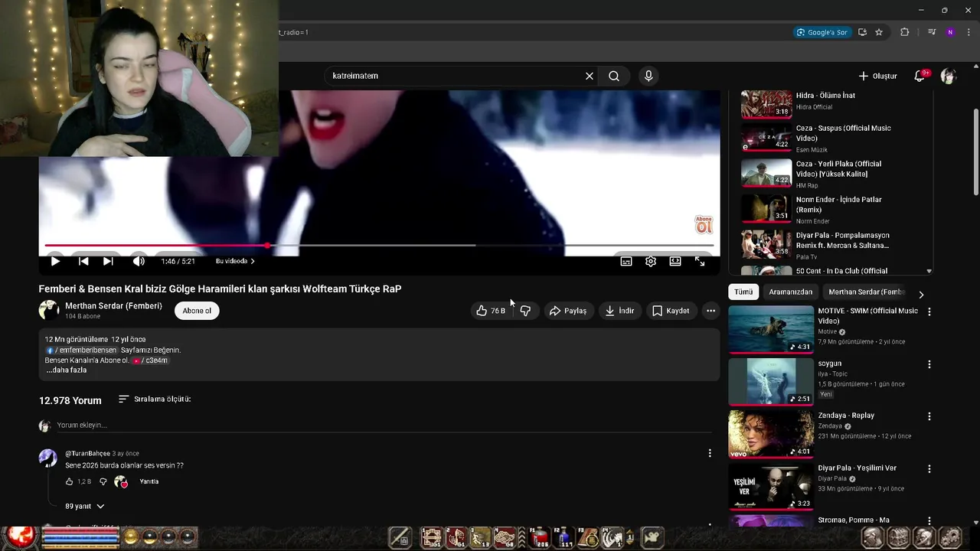Open the YouTube account avatar menu
Screen dimensions: 980x551
[949, 76]
